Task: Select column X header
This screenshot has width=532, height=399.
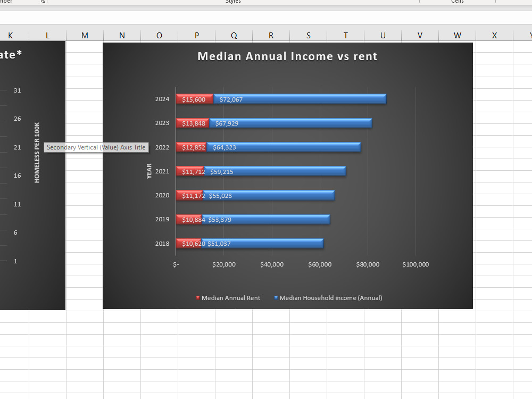Action: pyautogui.click(x=494, y=35)
